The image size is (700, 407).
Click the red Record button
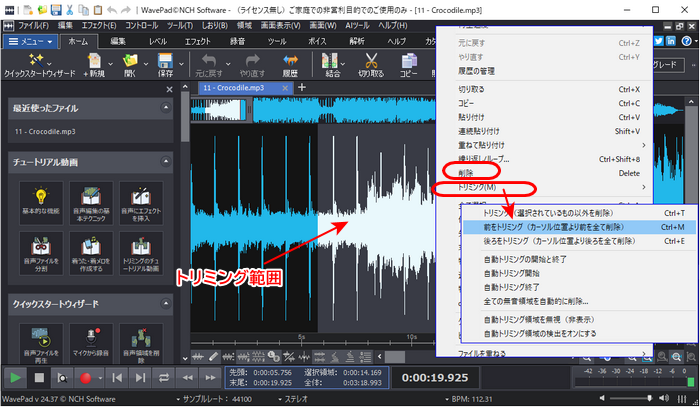[x=85, y=378]
